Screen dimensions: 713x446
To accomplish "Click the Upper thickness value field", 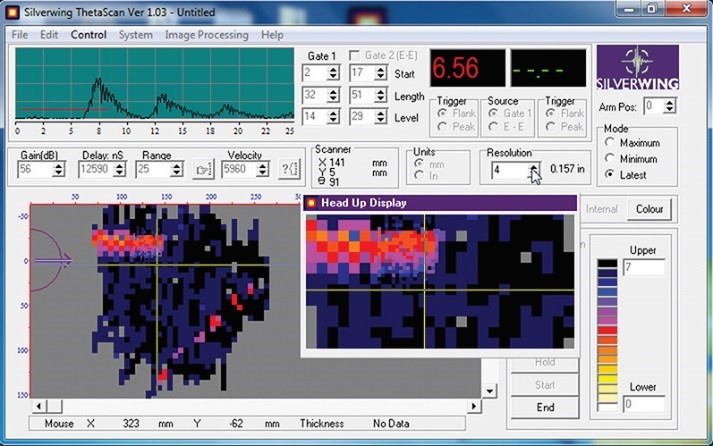I will click(x=643, y=268).
